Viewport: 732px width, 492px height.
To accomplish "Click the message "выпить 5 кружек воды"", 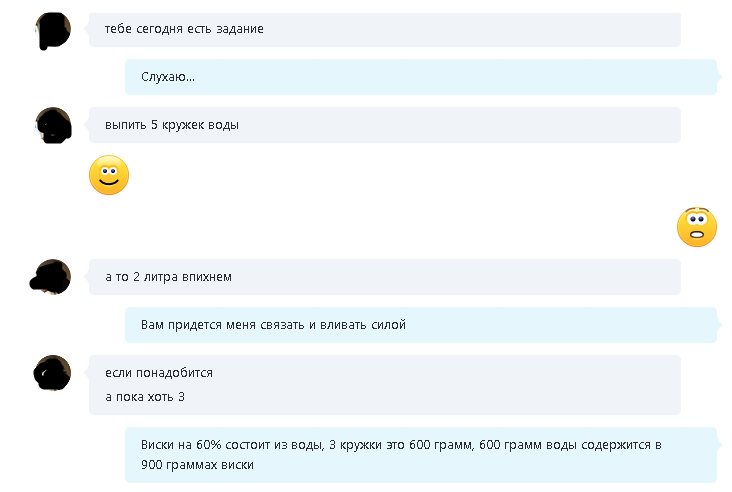I will 385,125.
